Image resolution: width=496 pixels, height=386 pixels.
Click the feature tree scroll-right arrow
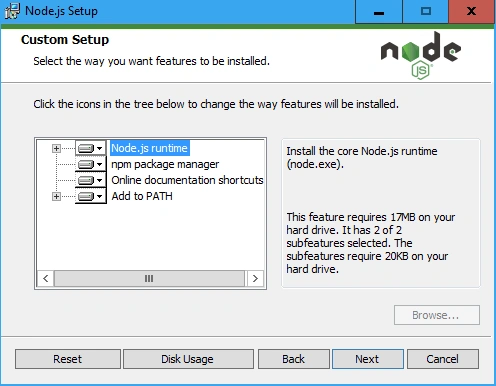(x=255, y=278)
